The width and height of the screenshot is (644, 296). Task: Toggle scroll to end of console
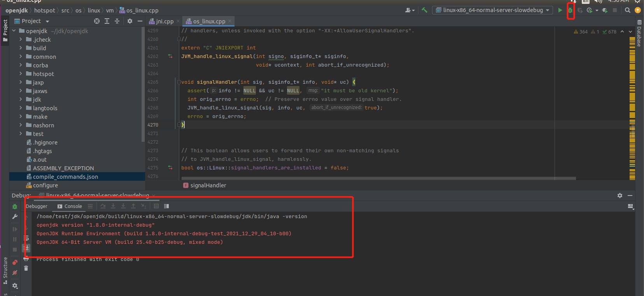pyautogui.click(x=26, y=248)
